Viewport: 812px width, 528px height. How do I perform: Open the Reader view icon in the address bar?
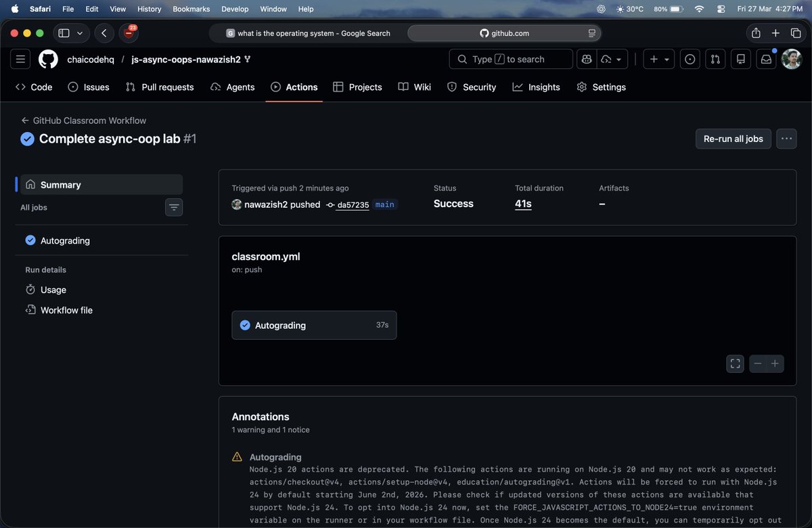[591, 33]
